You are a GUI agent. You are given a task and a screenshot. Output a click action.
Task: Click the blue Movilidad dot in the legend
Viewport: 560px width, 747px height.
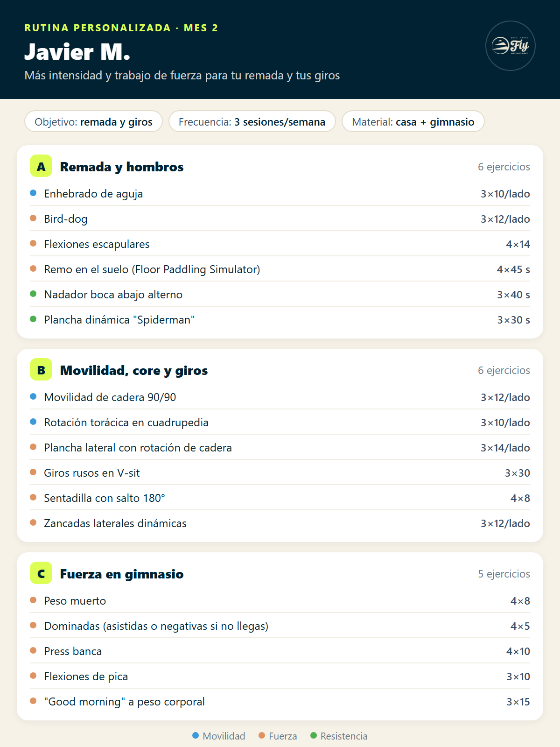pyautogui.click(x=196, y=736)
